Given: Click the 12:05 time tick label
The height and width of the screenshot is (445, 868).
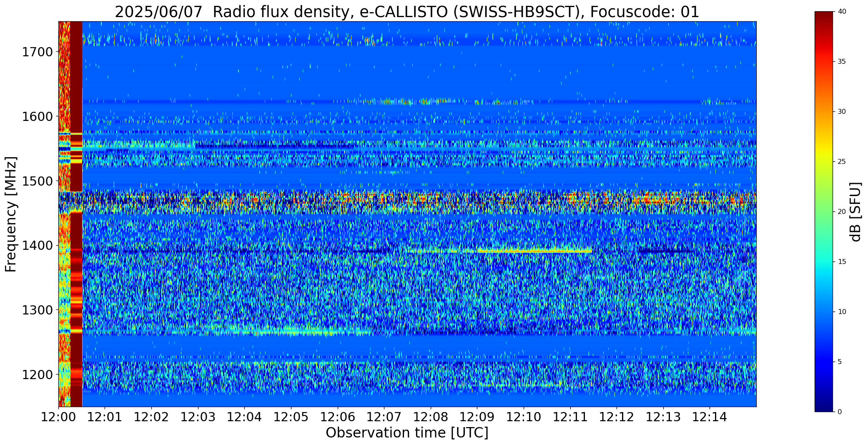Looking at the screenshot, I should 291,417.
